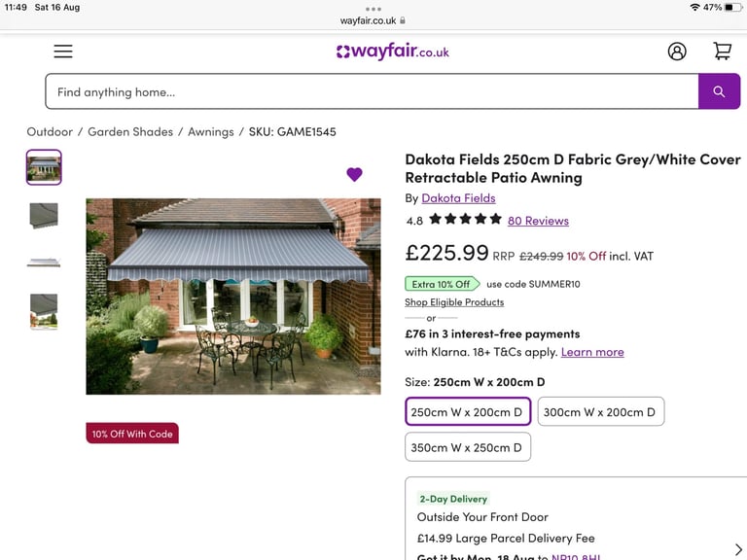Click the five-star rating icons
The width and height of the screenshot is (747, 560).
(x=466, y=219)
